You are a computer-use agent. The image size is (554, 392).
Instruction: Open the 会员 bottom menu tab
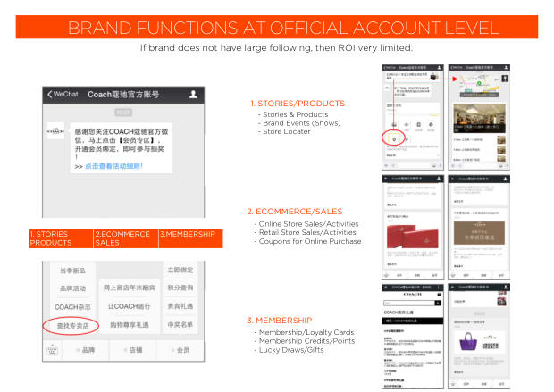[x=180, y=350]
